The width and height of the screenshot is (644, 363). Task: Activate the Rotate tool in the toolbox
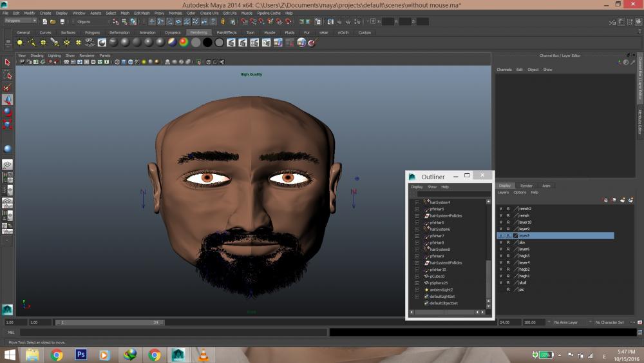pyautogui.click(x=7, y=112)
